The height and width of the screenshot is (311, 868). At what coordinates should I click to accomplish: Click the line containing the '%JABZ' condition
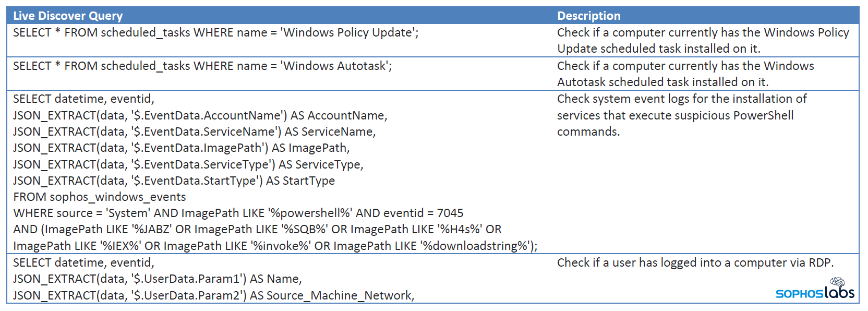click(257, 229)
